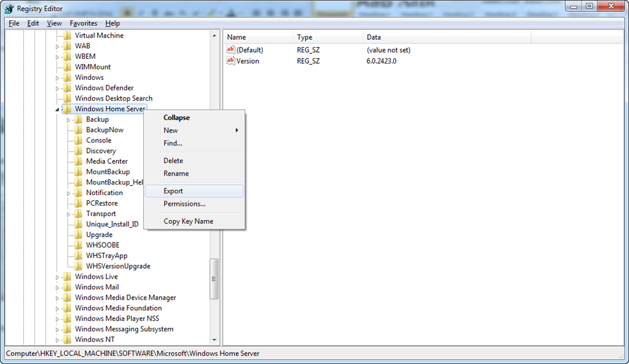Click the tree pane scrollbar thumb
The width and height of the screenshot is (629, 364).
(x=214, y=279)
